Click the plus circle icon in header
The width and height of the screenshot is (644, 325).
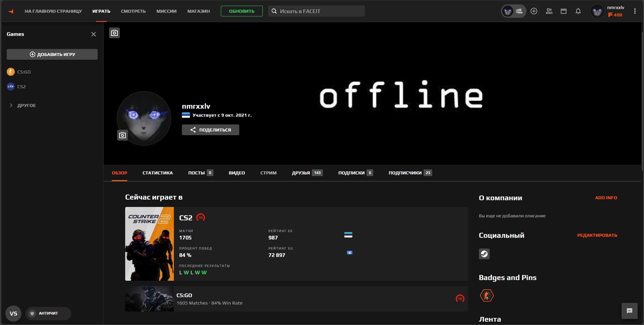(534, 11)
